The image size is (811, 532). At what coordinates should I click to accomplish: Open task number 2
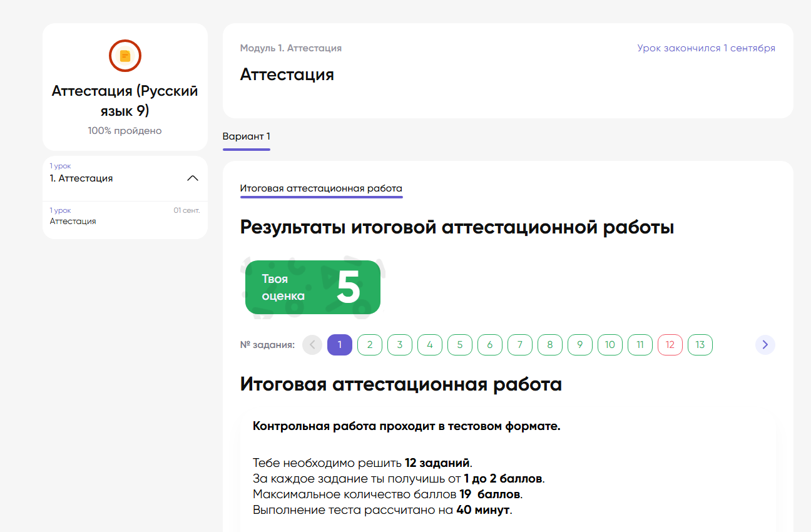(370, 345)
